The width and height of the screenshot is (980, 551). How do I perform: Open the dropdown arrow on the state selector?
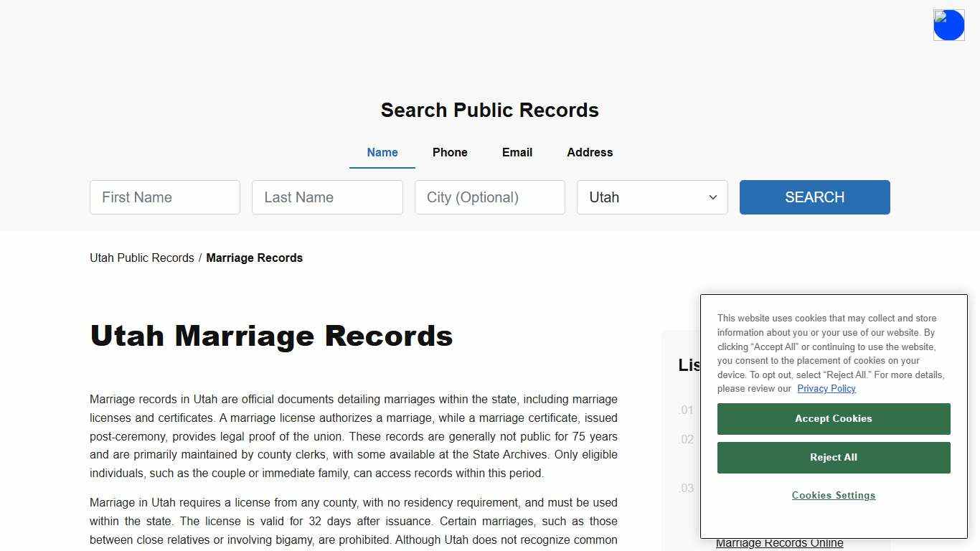click(x=712, y=197)
